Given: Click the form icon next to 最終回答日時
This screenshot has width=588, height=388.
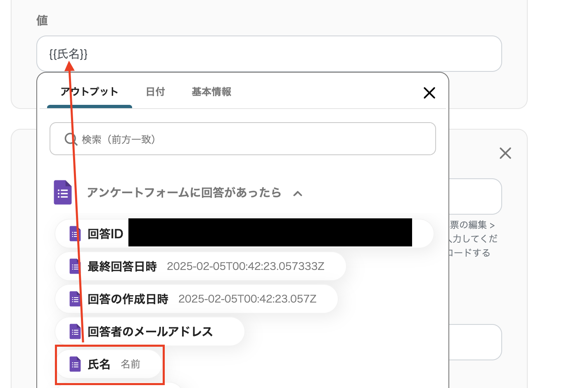Looking at the screenshot, I should 75,266.
